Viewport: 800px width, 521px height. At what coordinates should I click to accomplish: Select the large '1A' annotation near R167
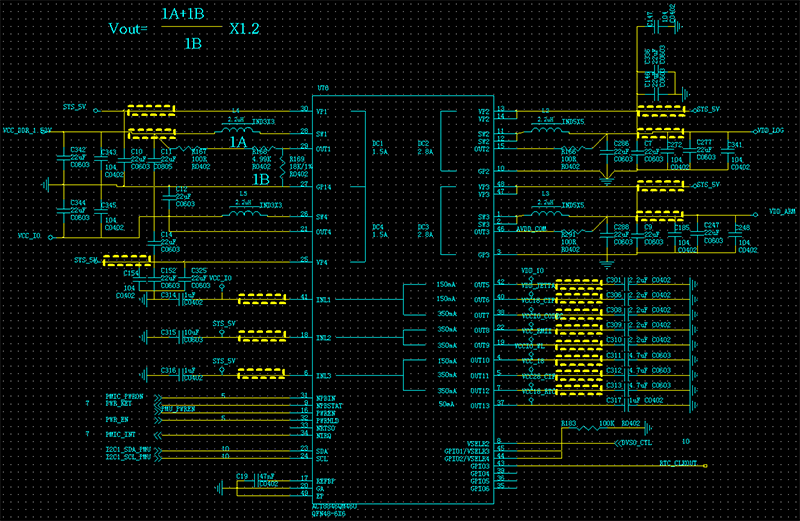tap(238, 142)
